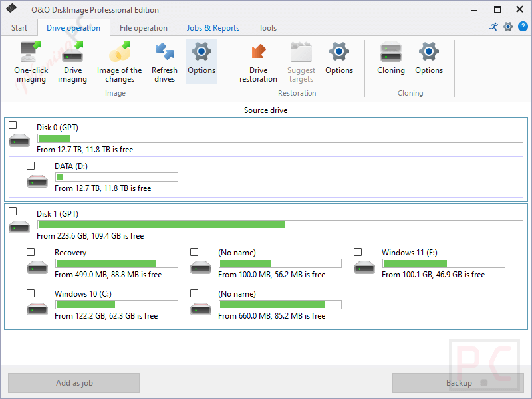Select the Windows 10 (C:) checkbox
The image size is (532, 399).
click(x=31, y=293)
